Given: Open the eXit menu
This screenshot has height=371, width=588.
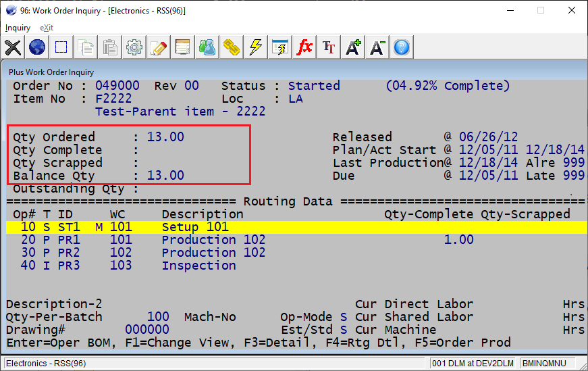Looking at the screenshot, I should pyautogui.click(x=47, y=28).
